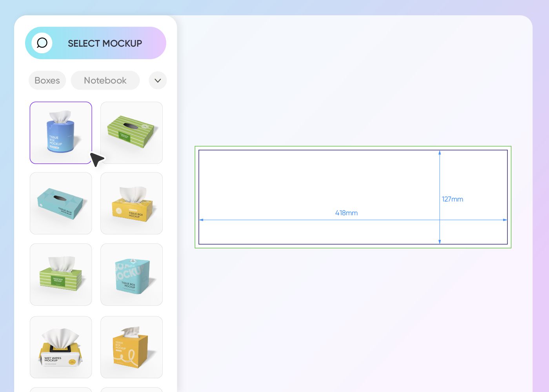Switch to the Notebook category
Viewport: 549px width, 392px height.
tap(105, 80)
